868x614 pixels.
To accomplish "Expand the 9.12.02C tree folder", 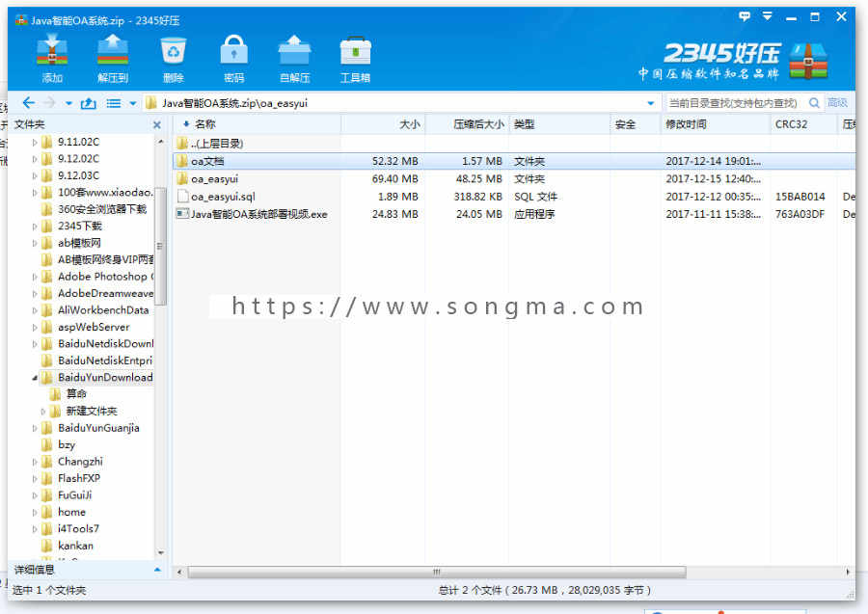I will (35, 159).
